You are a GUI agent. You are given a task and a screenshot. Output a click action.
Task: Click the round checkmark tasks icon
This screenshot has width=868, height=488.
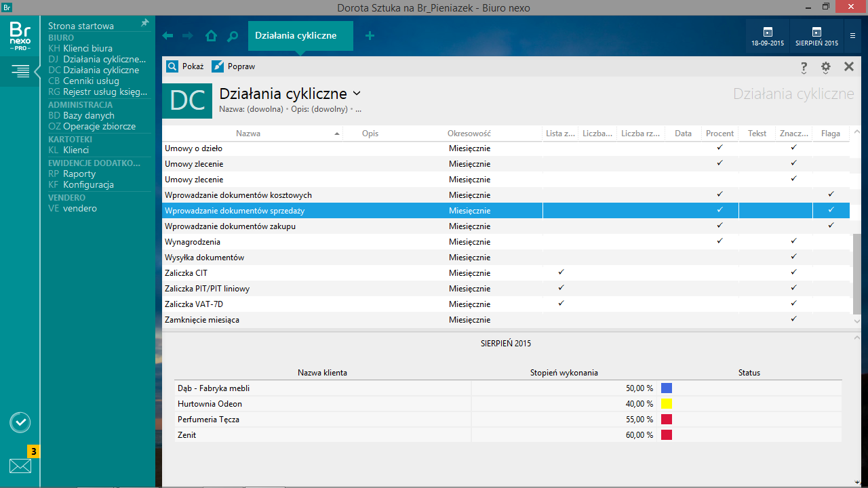pos(20,422)
